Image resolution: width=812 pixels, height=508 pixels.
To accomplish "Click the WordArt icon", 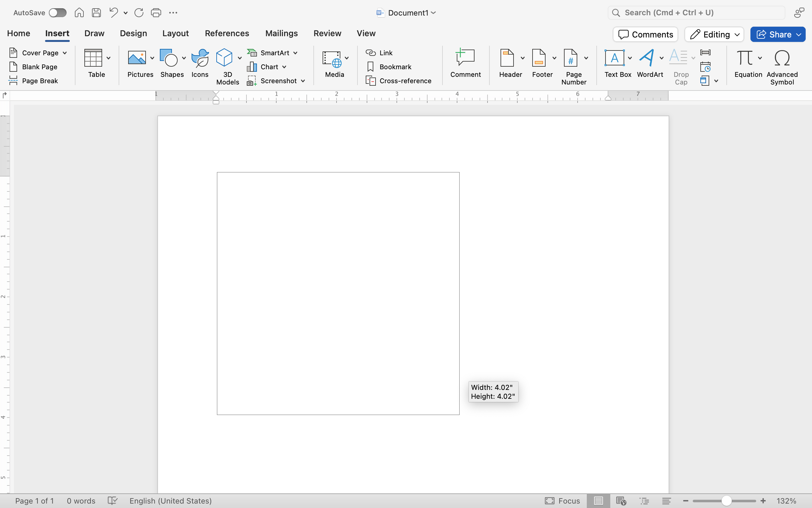I will [x=647, y=58].
